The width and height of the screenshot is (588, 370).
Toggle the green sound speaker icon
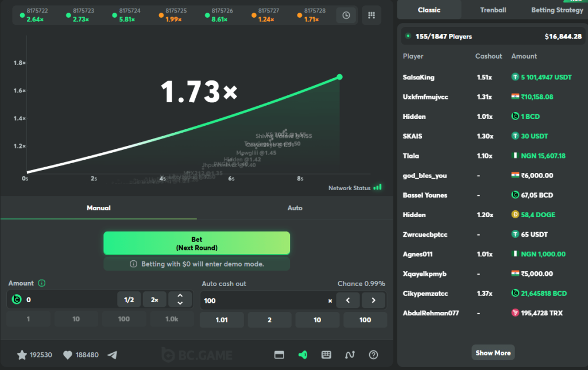(x=303, y=354)
